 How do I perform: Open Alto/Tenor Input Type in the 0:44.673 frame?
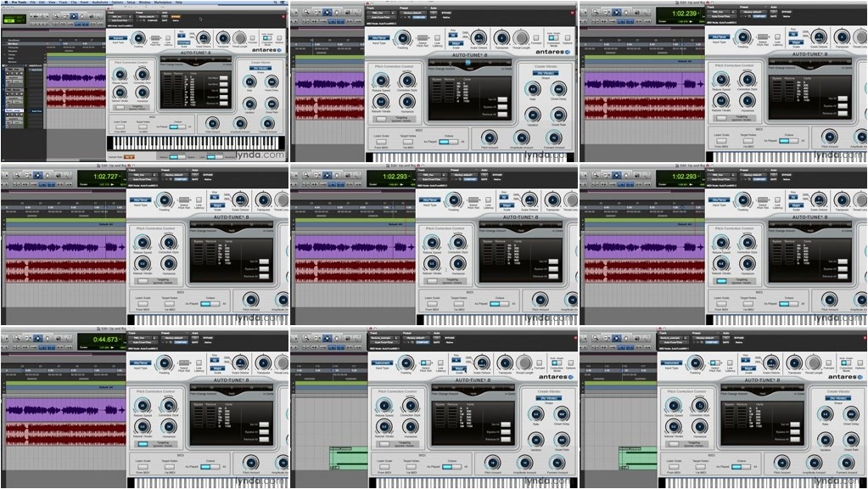click(141, 363)
